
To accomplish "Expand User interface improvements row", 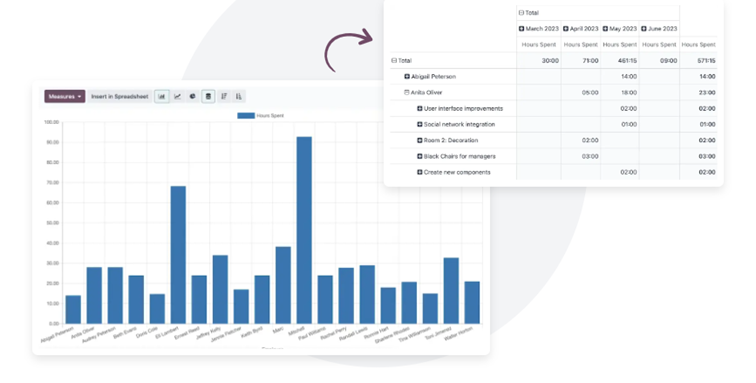I will [x=460, y=109].
